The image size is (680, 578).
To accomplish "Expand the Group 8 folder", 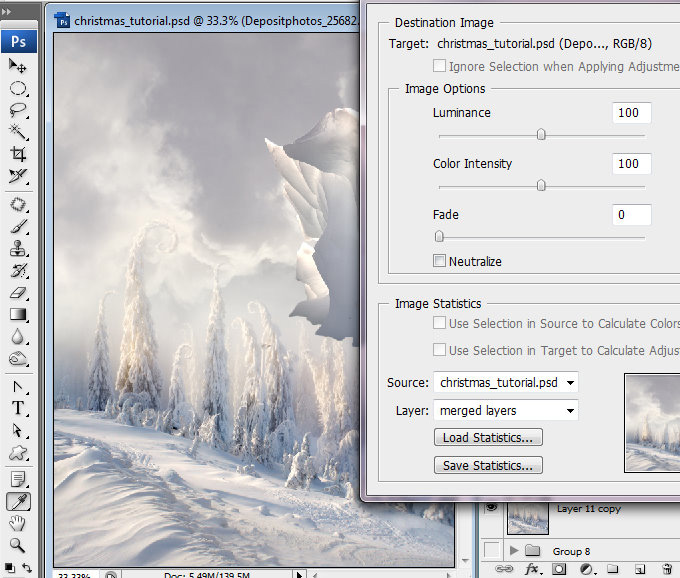I will [514, 551].
